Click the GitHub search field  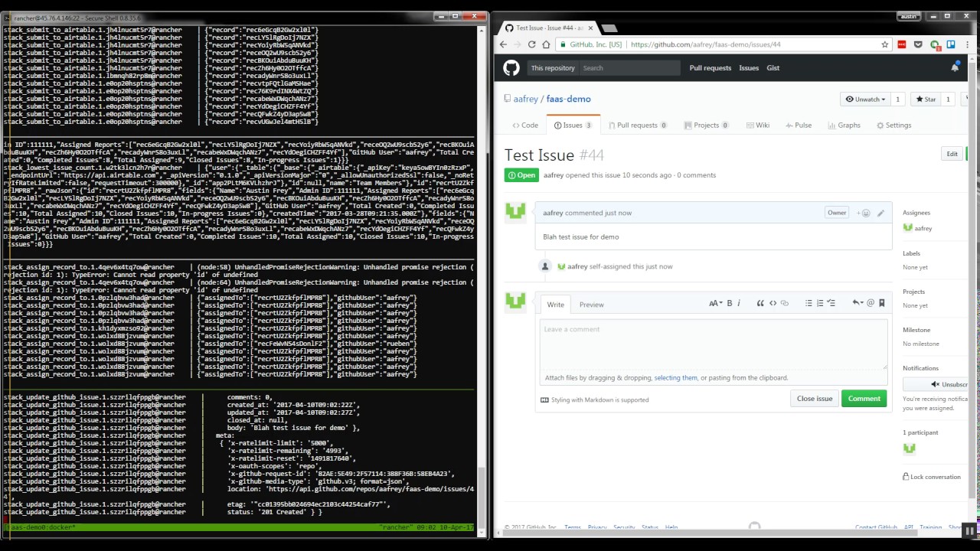click(x=630, y=68)
